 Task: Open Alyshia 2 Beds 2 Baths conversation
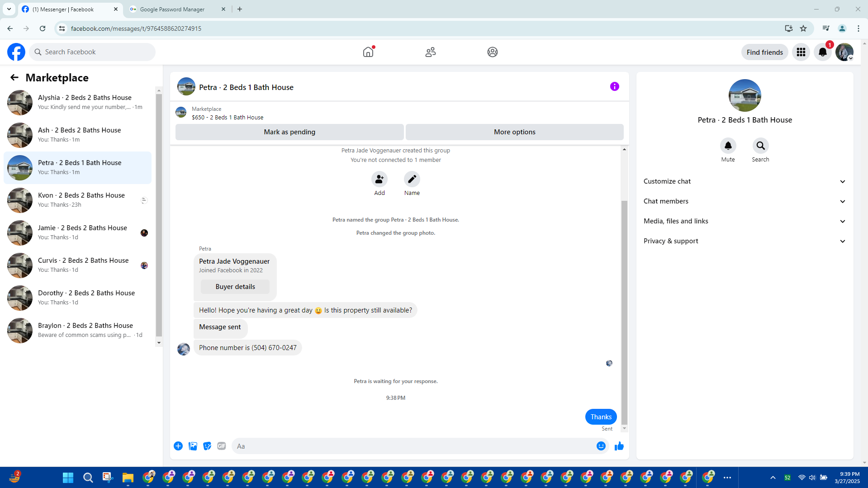[78, 102]
